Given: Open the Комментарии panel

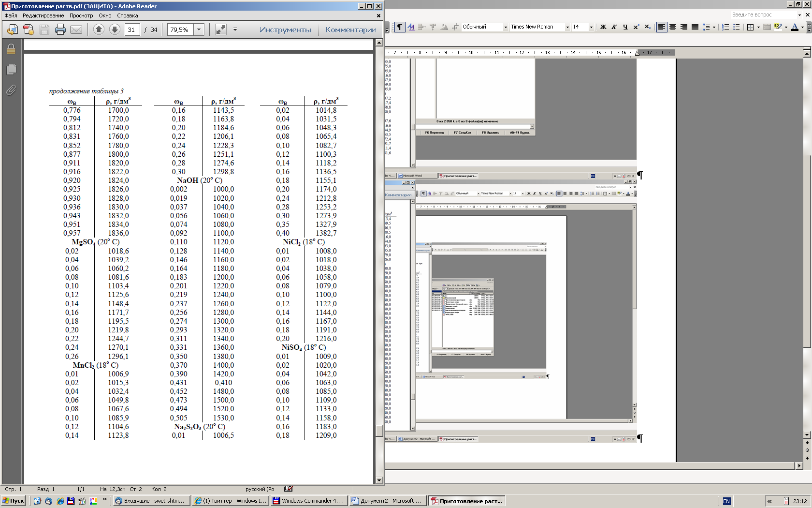Looking at the screenshot, I should pos(351,30).
